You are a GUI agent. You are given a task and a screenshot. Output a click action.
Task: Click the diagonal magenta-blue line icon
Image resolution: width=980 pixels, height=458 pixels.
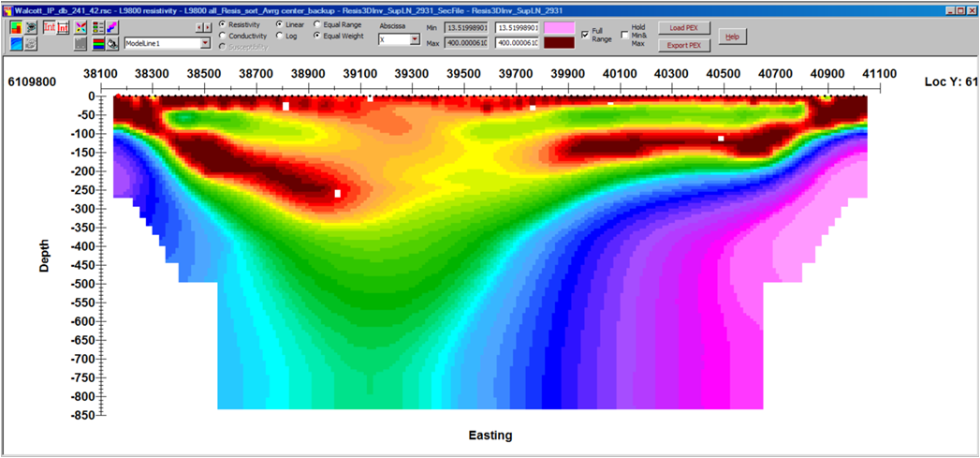(112, 27)
